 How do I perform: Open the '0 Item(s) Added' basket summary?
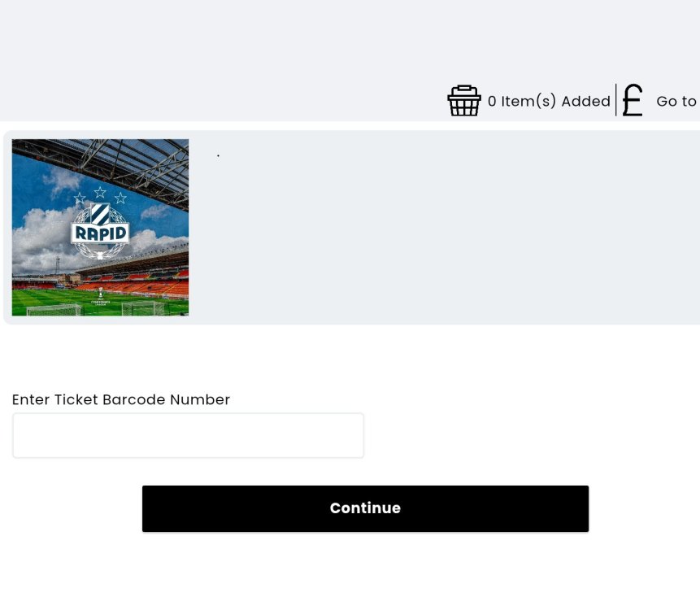click(x=549, y=102)
